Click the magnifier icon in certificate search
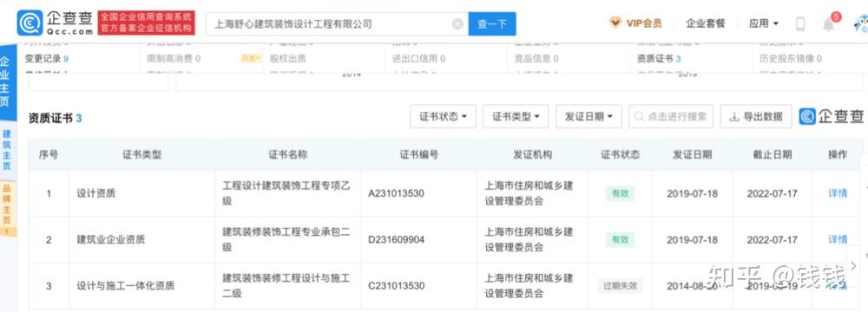The height and width of the screenshot is (312, 868). pyautogui.click(x=640, y=117)
